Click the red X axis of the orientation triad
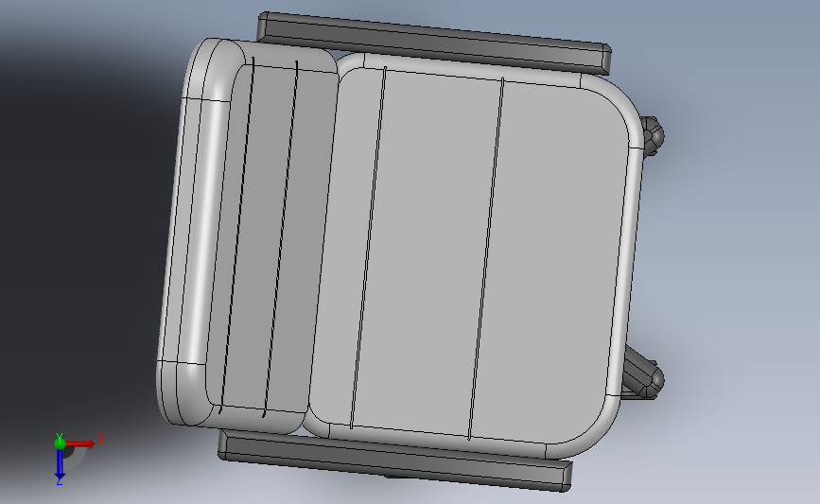This screenshot has height=504, width=820. [80, 443]
